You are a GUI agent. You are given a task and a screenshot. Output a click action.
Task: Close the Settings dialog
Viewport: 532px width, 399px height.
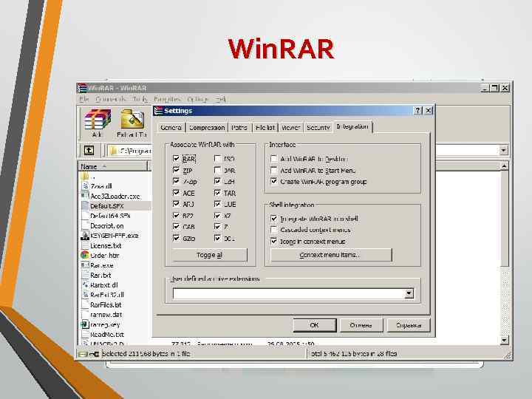click(x=428, y=110)
